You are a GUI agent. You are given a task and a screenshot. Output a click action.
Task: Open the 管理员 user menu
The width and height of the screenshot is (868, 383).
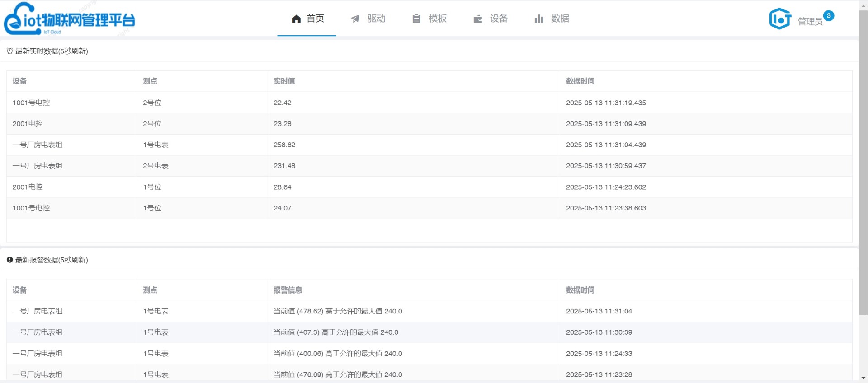point(810,21)
